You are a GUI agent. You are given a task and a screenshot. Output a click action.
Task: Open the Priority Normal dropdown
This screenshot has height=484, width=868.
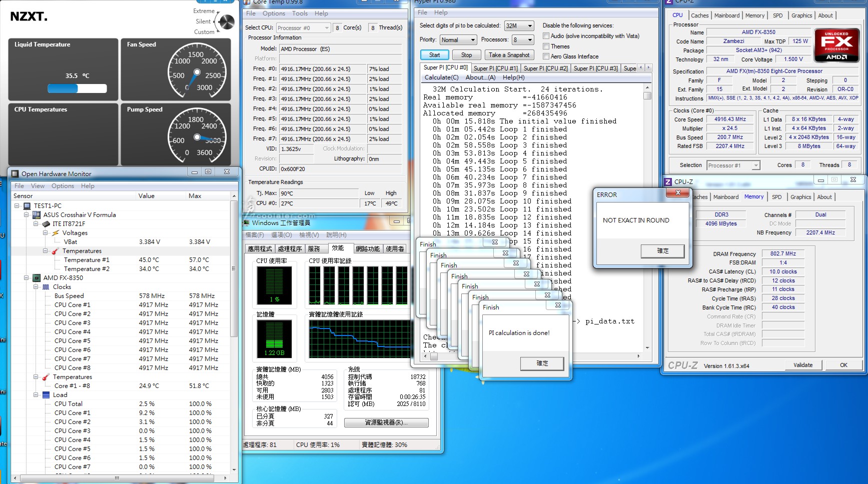point(458,39)
